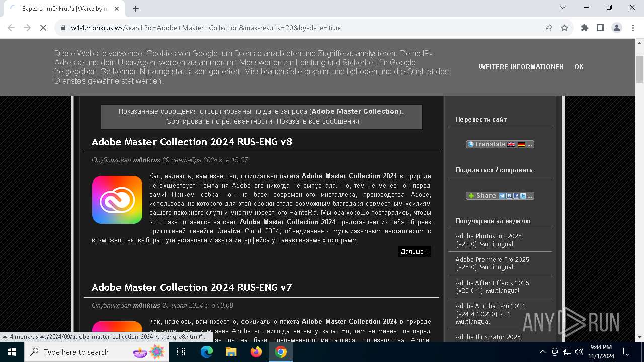Viewport: 644px width, 362px height.
Task: Click the network tray icon
Action: click(x=567, y=352)
